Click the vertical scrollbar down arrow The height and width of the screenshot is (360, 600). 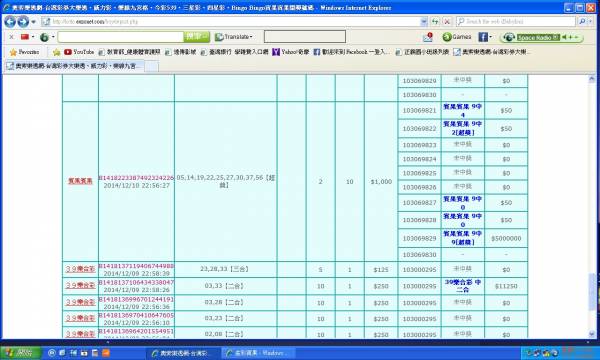point(592,334)
